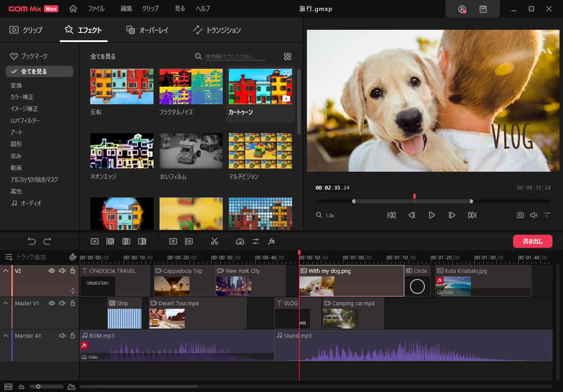Toggle lock on Master V1 track

73,303
